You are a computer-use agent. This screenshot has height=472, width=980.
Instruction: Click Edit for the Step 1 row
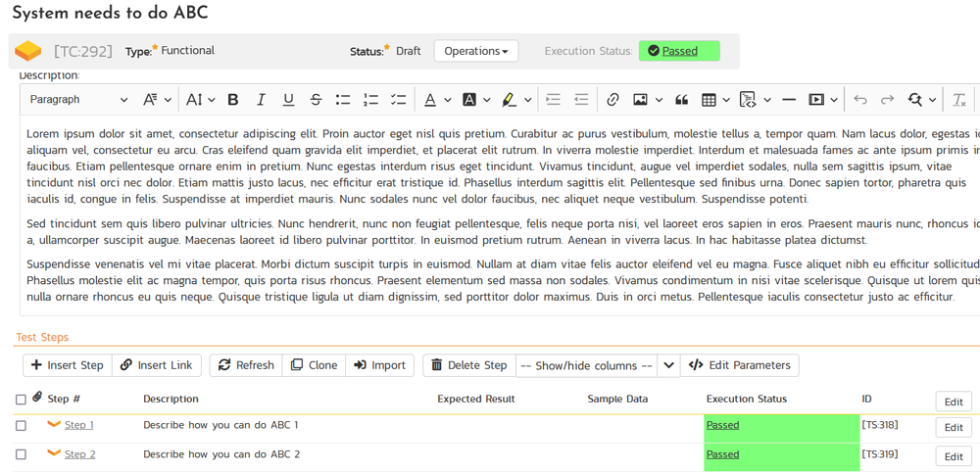[x=954, y=428]
